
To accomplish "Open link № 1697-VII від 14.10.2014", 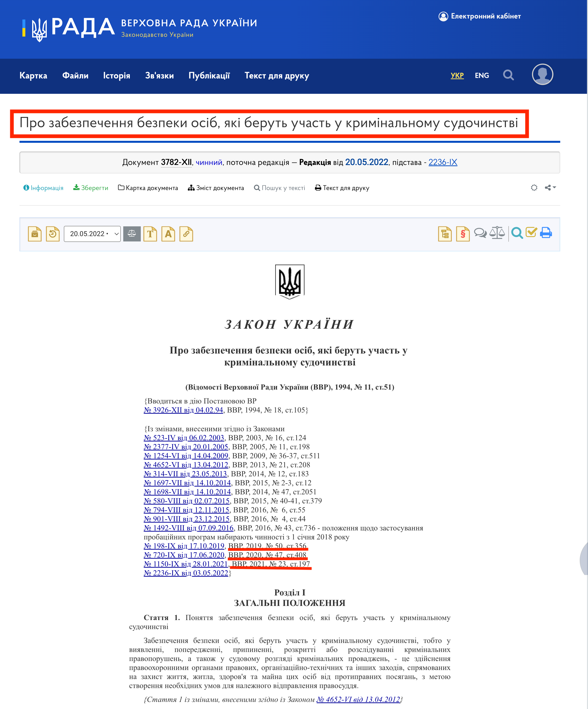I will coord(187,483).
